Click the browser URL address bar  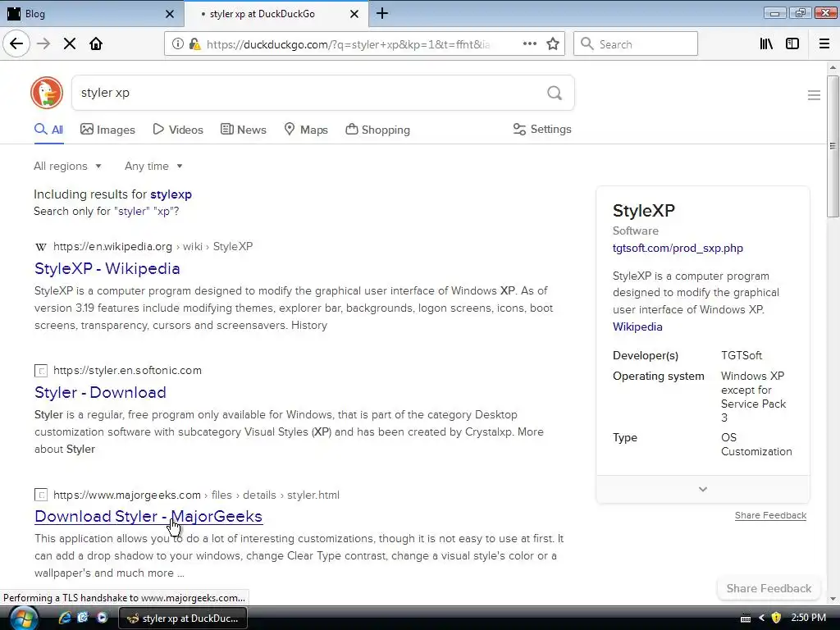[x=348, y=44]
